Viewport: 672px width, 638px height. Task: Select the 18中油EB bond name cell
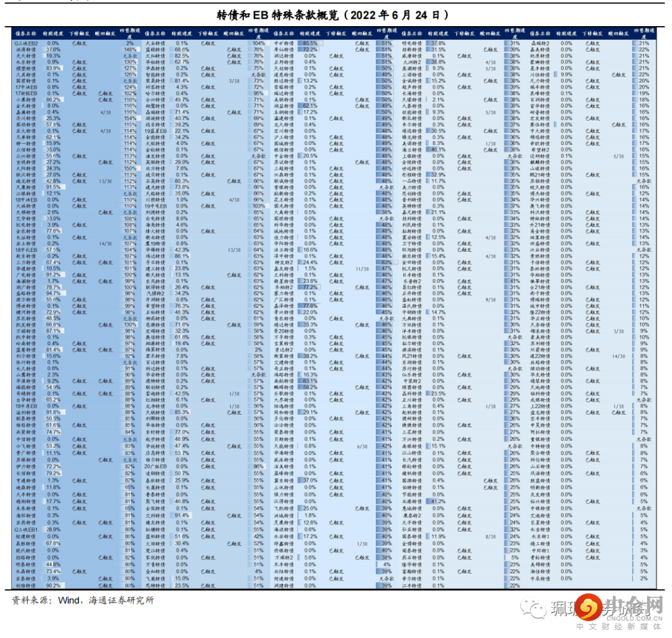tap(26, 200)
